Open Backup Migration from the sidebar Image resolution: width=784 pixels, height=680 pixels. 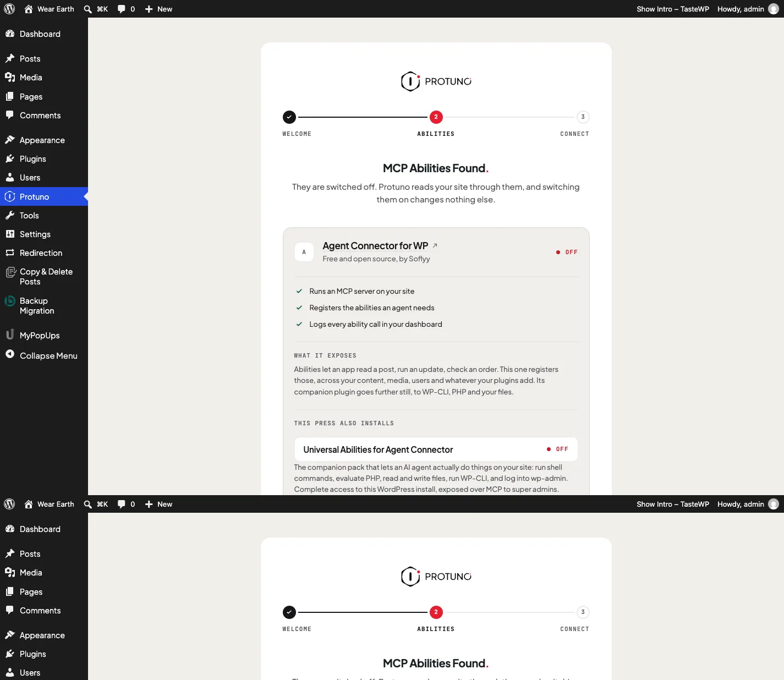click(44, 305)
